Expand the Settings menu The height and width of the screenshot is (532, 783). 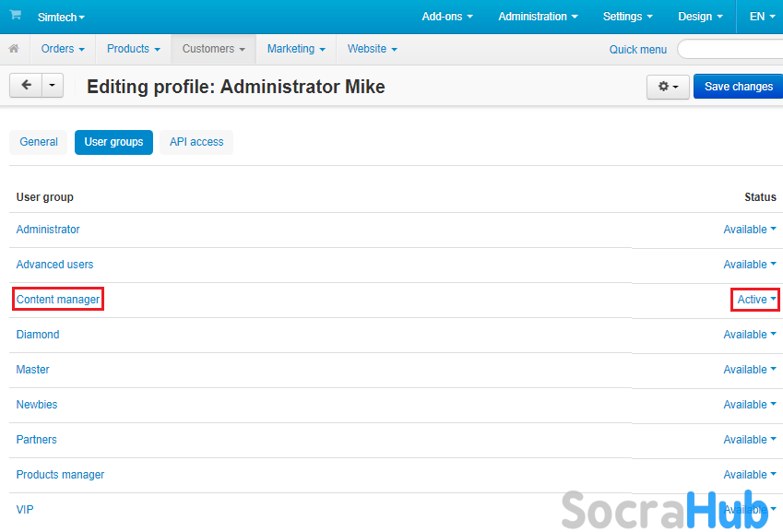point(628,17)
